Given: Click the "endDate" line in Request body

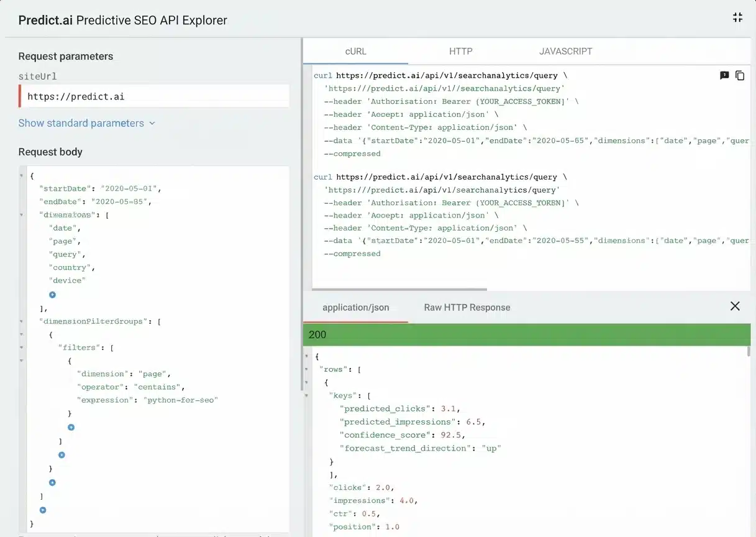Looking at the screenshot, I should pos(95,201).
